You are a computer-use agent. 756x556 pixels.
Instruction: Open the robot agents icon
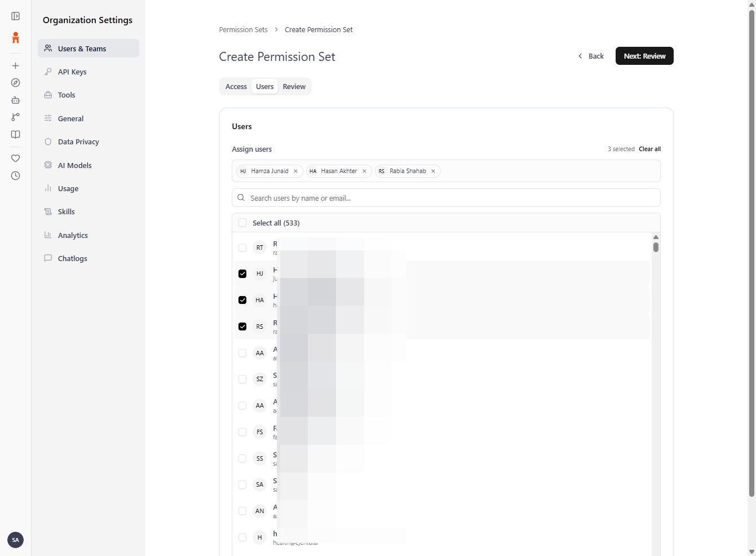(16, 100)
